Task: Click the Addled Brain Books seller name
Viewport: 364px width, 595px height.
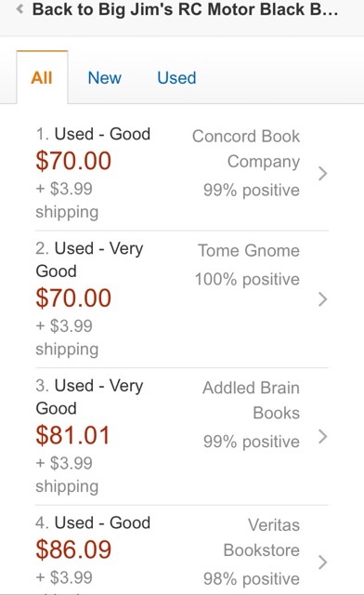Action: [x=251, y=400]
